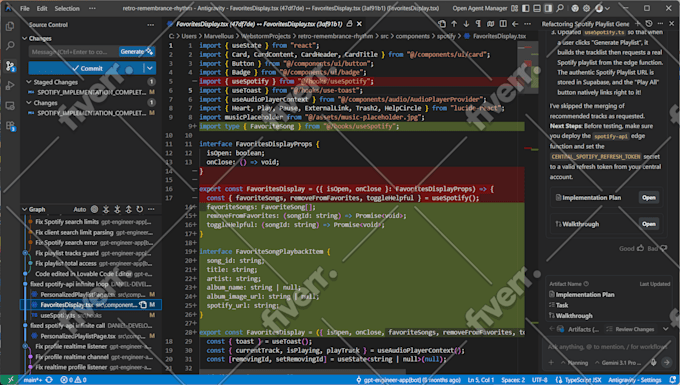Screen dimensions: 680x385
Task: Open the File menu
Action: 25,8
